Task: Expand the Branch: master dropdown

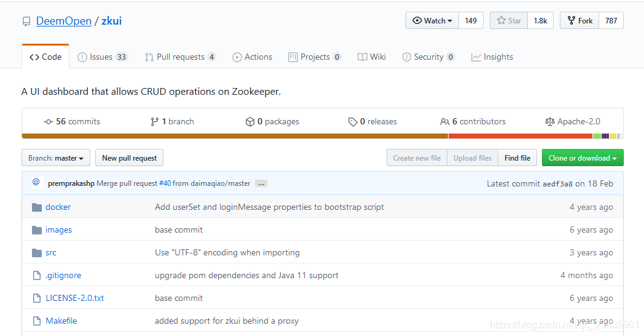Action: click(x=56, y=158)
